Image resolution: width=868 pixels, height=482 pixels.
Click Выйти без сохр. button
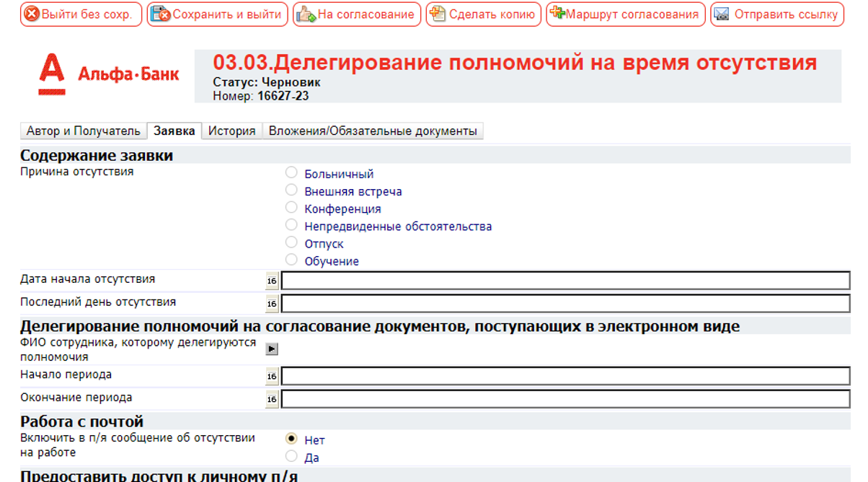point(81,14)
